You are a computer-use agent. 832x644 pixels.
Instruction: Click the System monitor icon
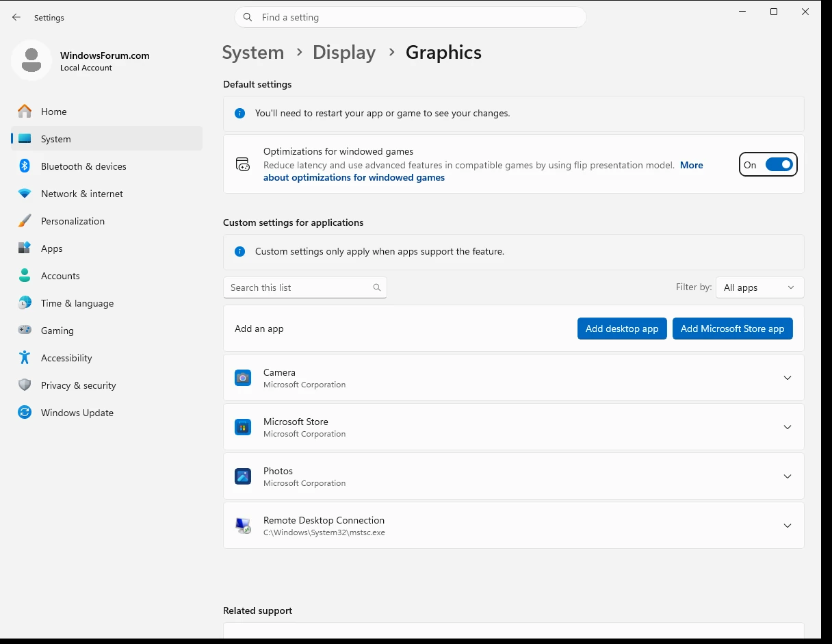25,139
